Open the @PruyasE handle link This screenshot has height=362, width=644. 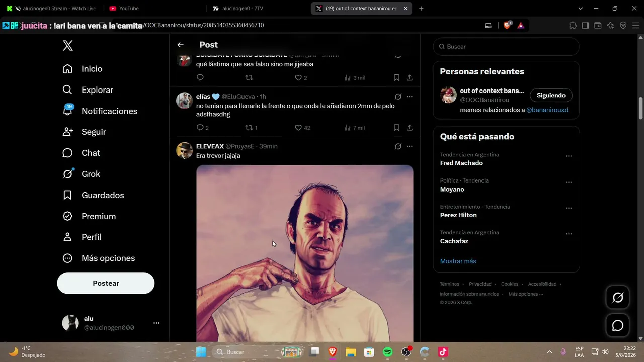(241, 146)
